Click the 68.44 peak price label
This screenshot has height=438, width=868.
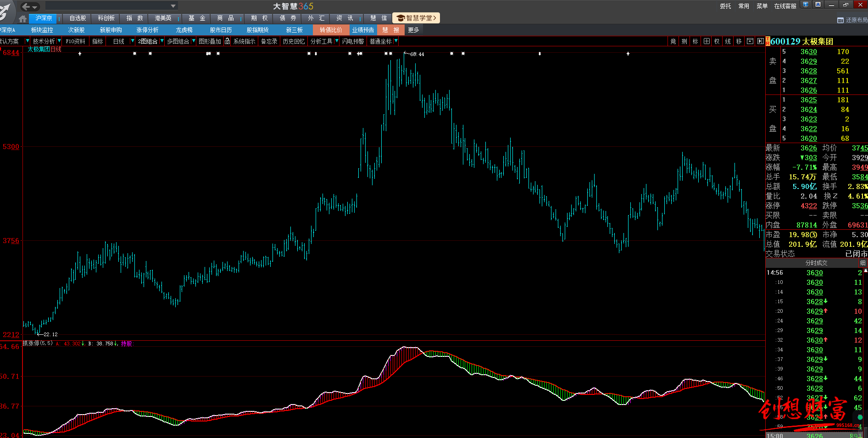(x=417, y=54)
